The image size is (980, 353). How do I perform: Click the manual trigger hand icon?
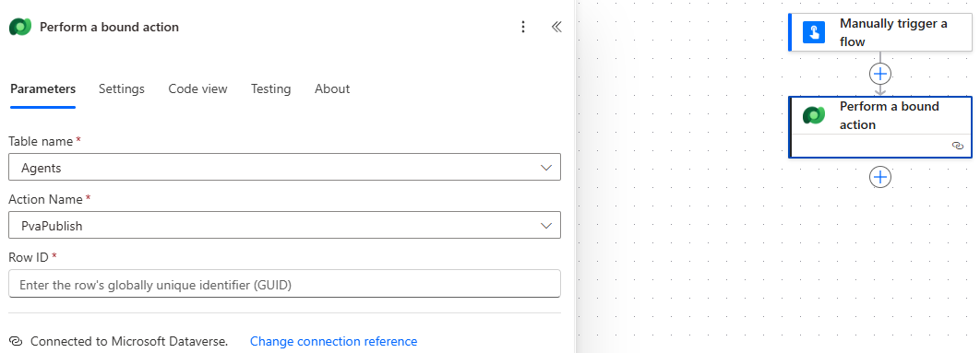[814, 32]
